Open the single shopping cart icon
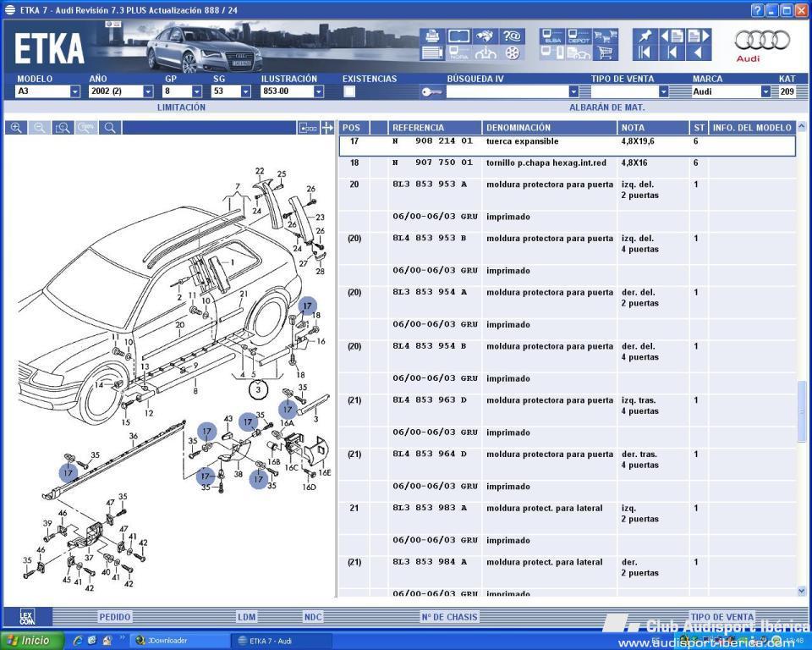The height and width of the screenshot is (650, 812). click(x=605, y=52)
